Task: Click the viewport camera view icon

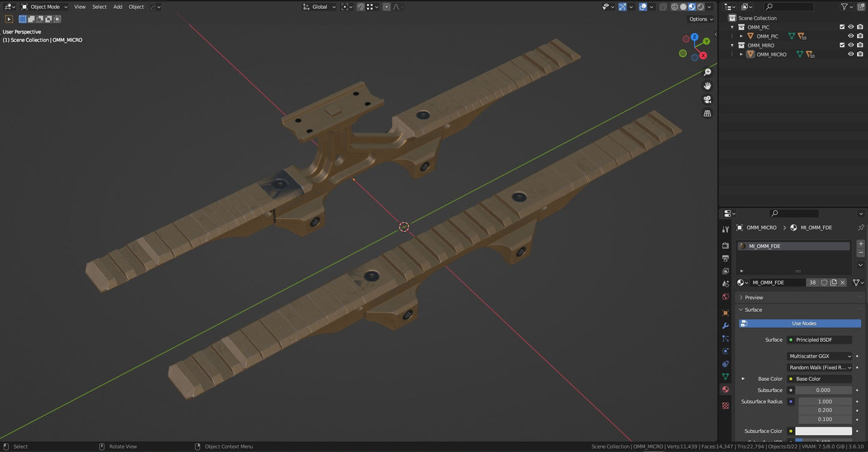Action: click(708, 100)
